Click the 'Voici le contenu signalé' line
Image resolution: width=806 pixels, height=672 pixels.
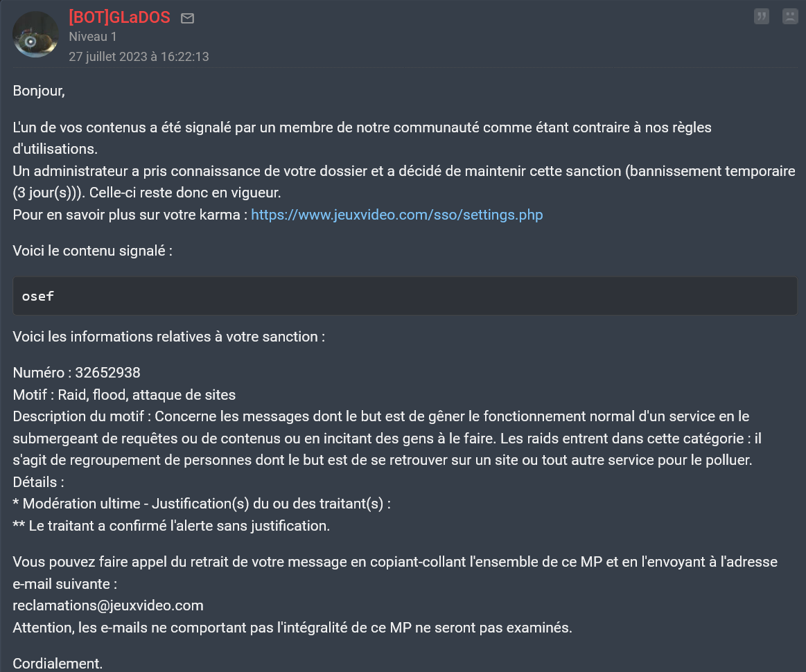point(93,251)
